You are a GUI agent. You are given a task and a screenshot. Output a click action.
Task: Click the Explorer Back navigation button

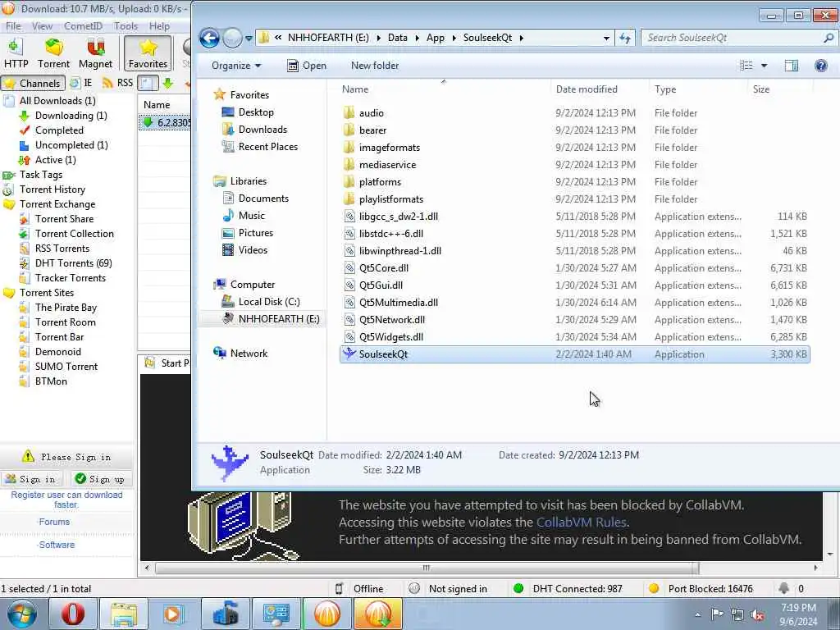pyautogui.click(x=209, y=38)
